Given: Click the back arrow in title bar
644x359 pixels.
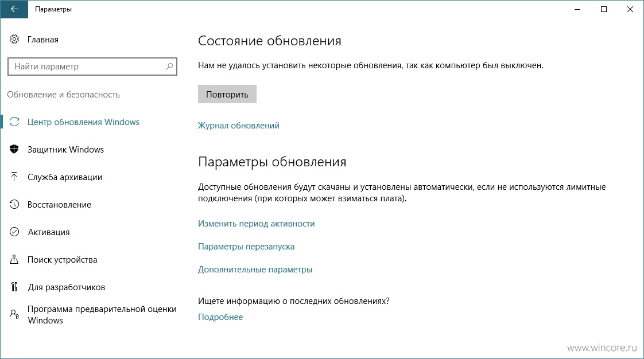Looking at the screenshot, I should (x=14, y=9).
